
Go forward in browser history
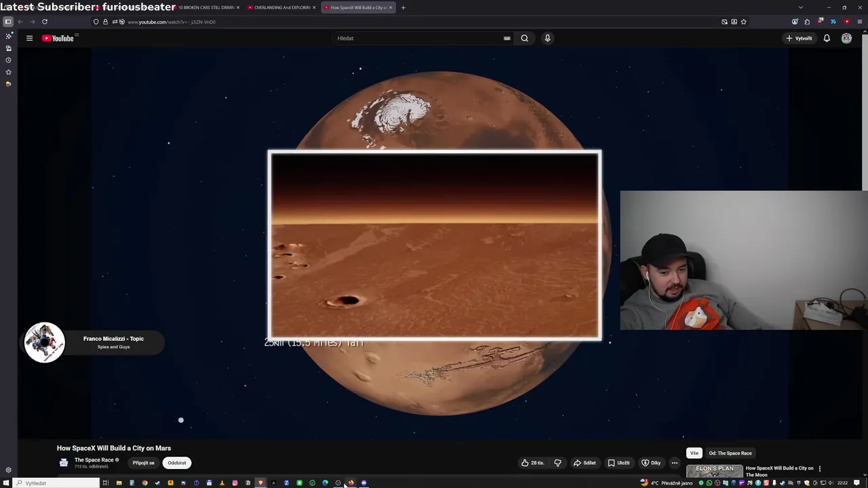coord(32,22)
